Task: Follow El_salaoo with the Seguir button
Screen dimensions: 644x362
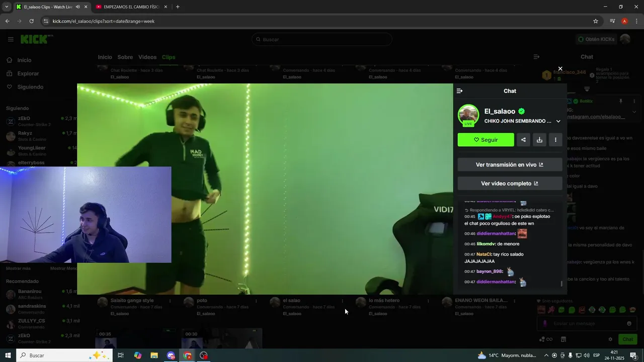Action: click(x=486, y=140)
